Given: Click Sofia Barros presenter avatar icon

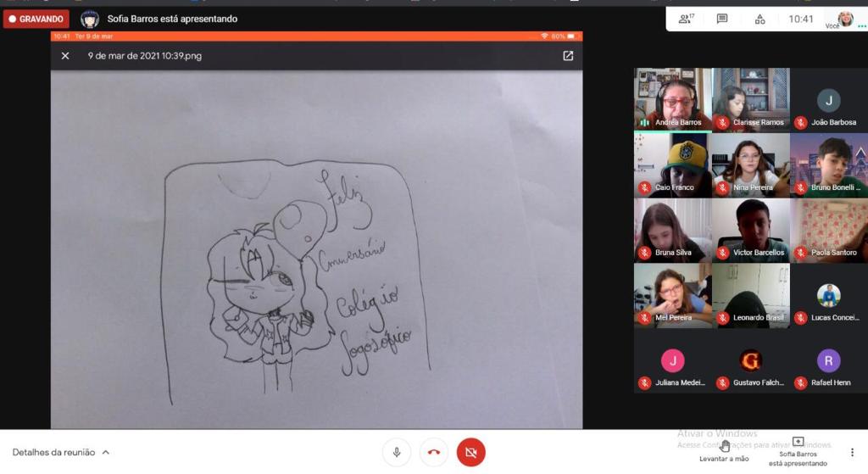Looking at the screenshot, I should (x=90, y=19).
